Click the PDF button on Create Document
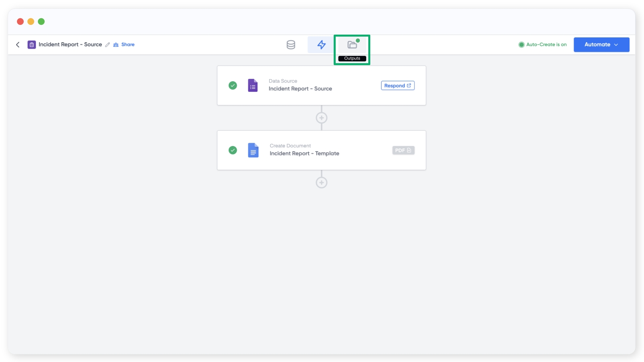The width and height of the screenshot is (644, 362). pos(403,150)
